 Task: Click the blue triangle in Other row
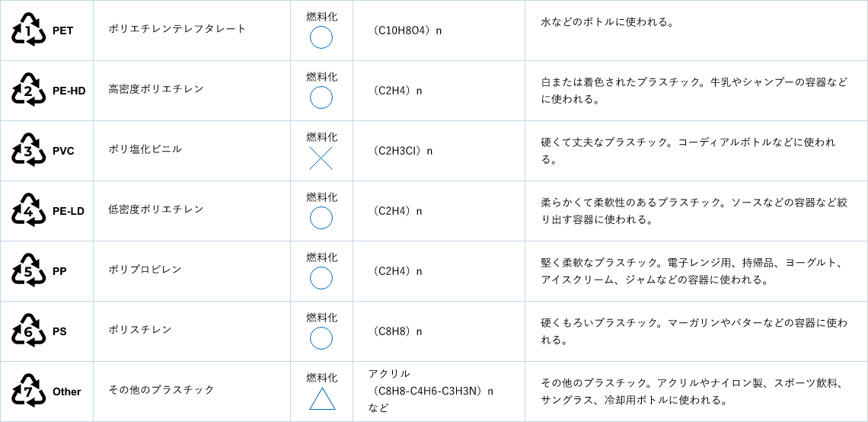pos(321,398)
